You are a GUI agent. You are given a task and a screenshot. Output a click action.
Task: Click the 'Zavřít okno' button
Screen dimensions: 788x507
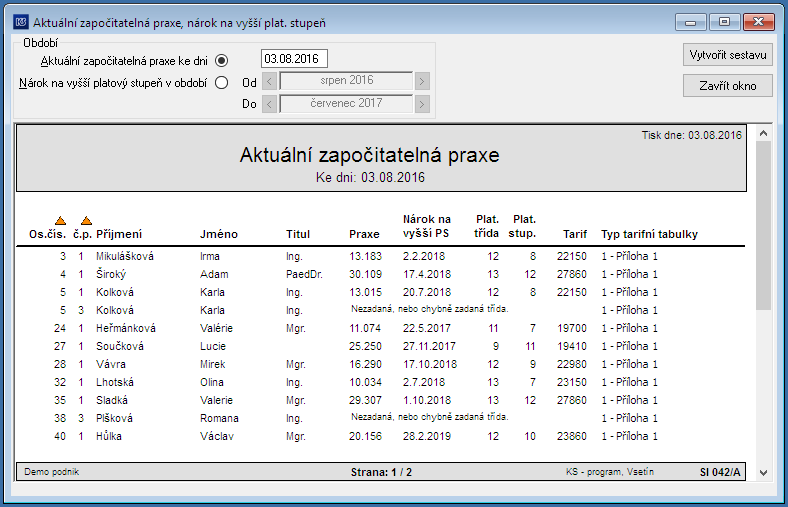tap(728, 86)
